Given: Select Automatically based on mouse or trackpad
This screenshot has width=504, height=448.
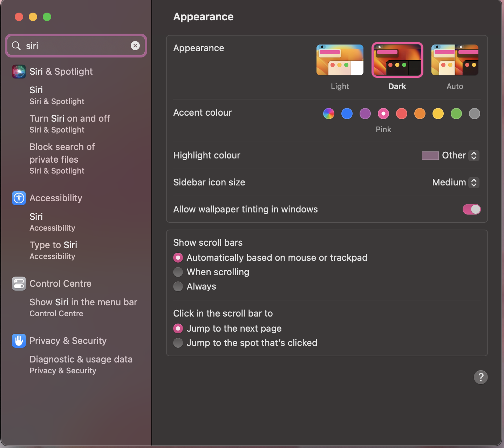Looking at the screenshot, I should (178, 258).
